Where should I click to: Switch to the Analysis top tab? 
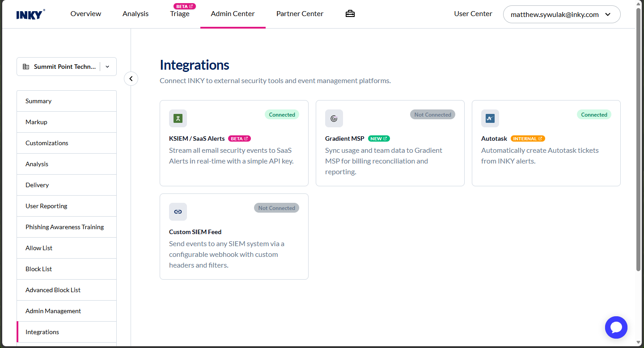[136, 14]
